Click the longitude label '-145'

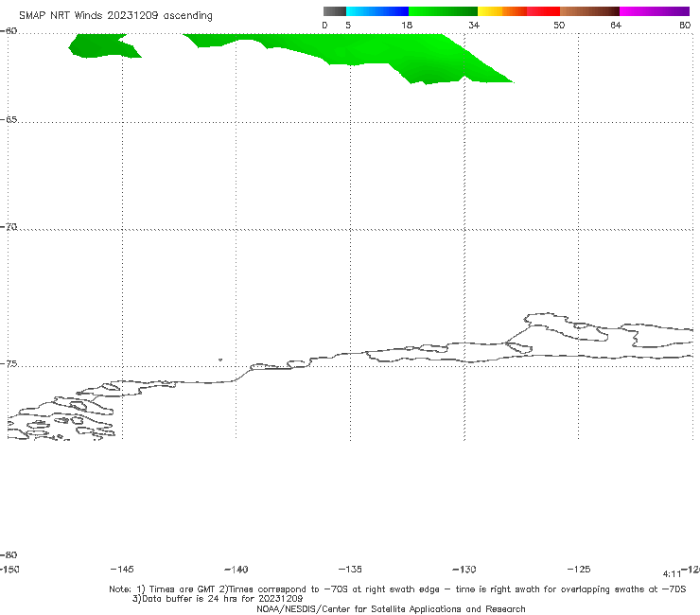(x=122, y=570)
